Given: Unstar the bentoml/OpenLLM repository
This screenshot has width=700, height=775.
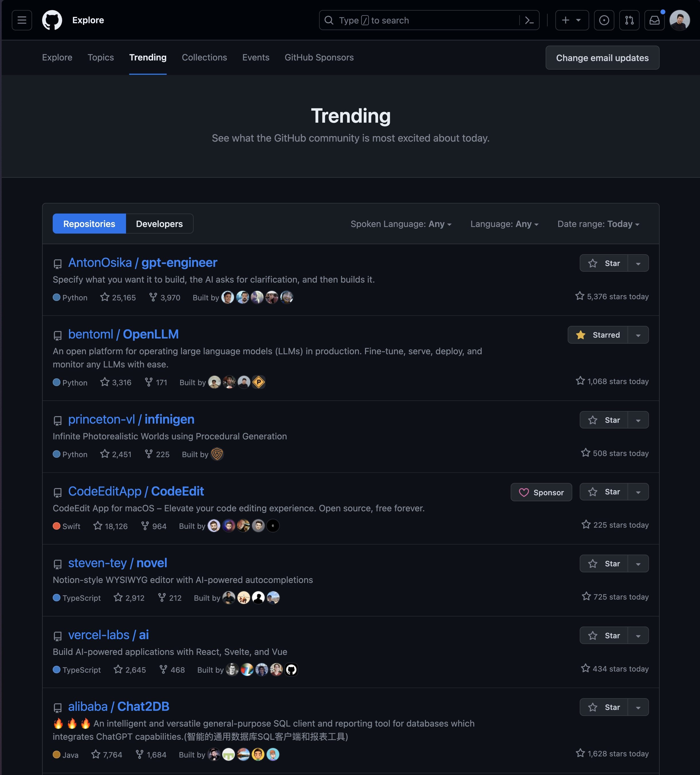Looking at the screenshot, I should click(x=598, y=335).
